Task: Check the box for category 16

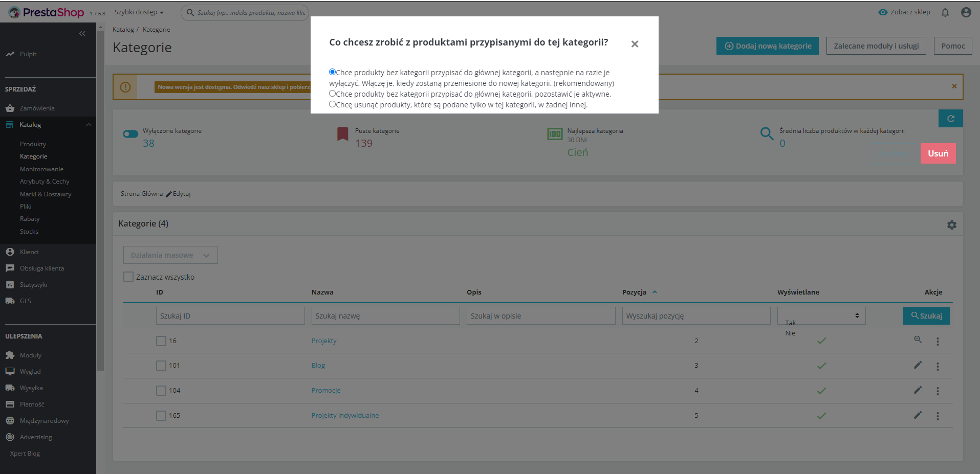Action: pyautogui.click(x=161, y=341)
